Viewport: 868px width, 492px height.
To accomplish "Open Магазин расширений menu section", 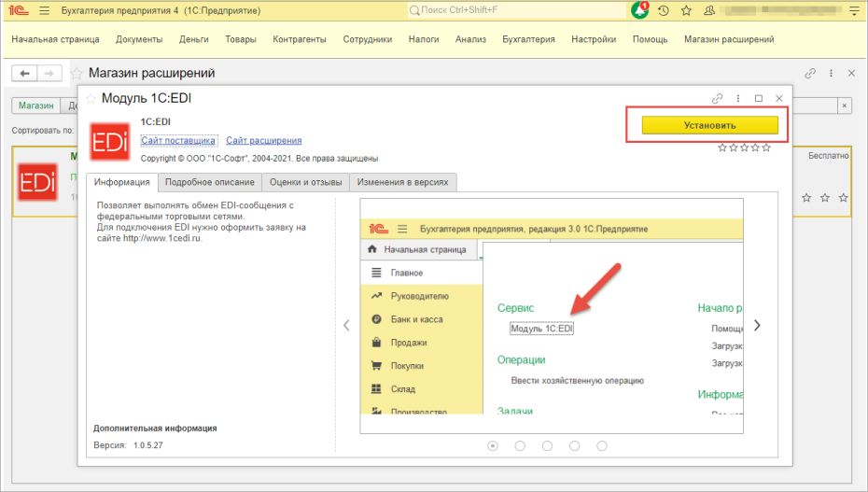I will [729, 39].
